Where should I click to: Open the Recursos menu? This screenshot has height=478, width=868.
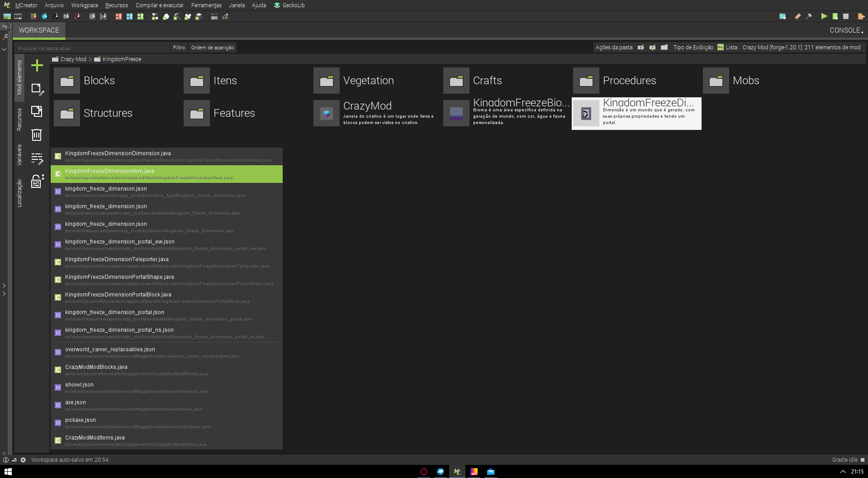[x=117, y=5]
